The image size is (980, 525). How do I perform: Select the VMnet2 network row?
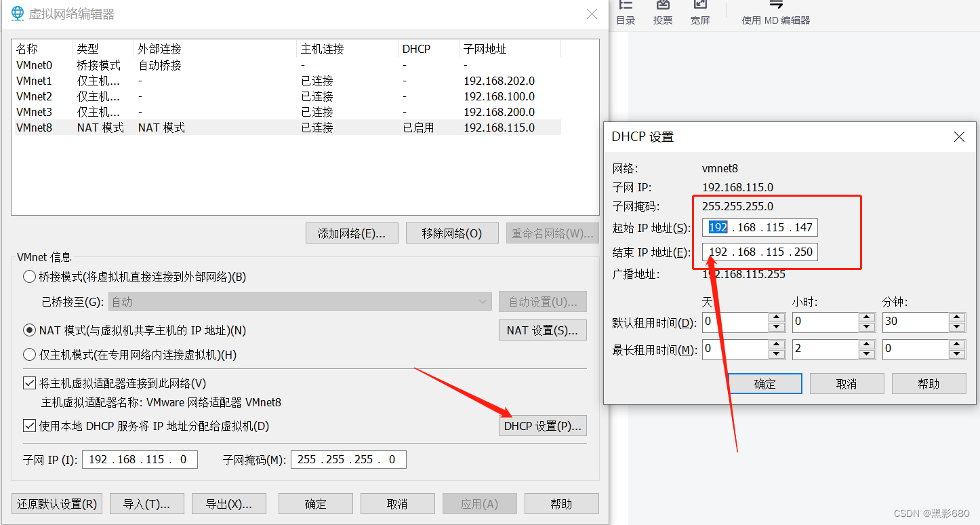35,96
